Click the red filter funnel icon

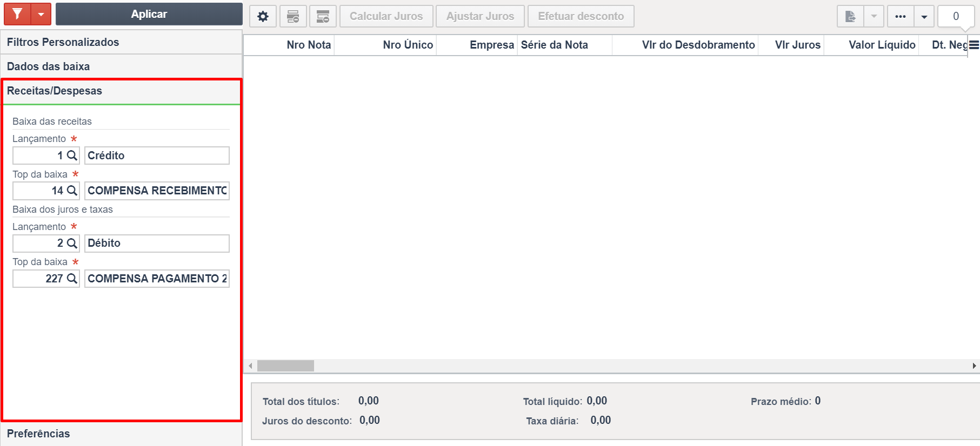point(17,14)
